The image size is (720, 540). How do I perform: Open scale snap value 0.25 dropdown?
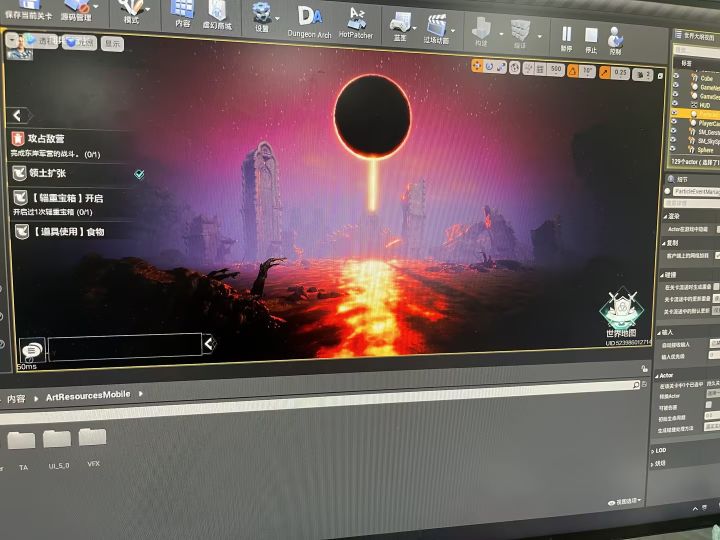click(620, 73)
